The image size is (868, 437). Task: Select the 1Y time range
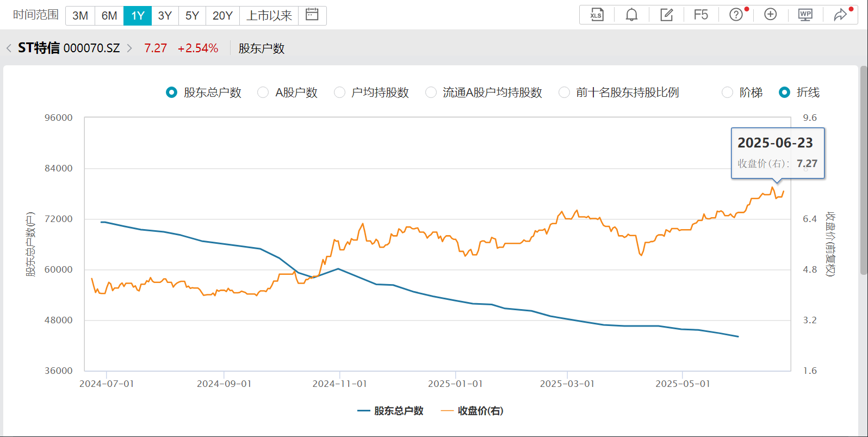(x=138, y=16)
